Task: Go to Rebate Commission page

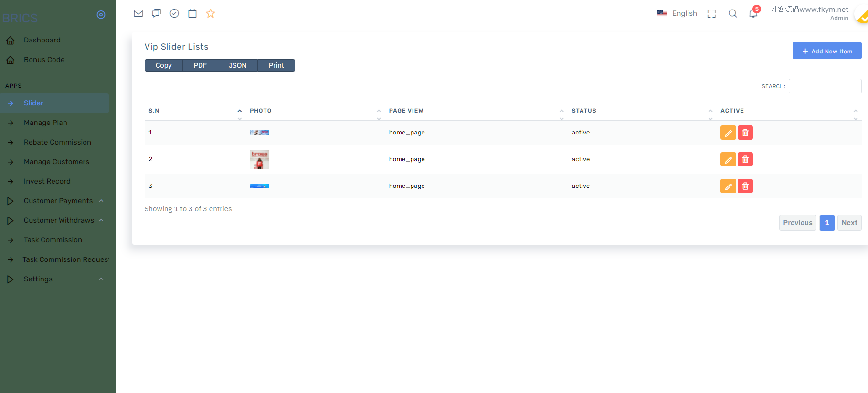Action: pyautogui.click(x=57, y=142)
